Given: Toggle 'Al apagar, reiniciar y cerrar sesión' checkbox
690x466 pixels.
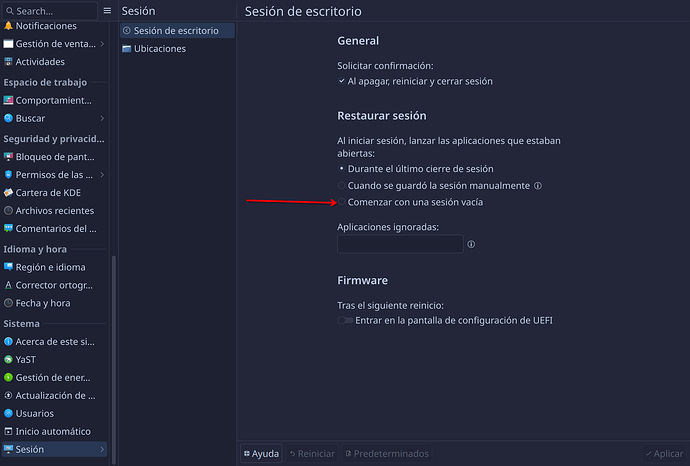Looking at the screenshot, I should click(342, 81).
